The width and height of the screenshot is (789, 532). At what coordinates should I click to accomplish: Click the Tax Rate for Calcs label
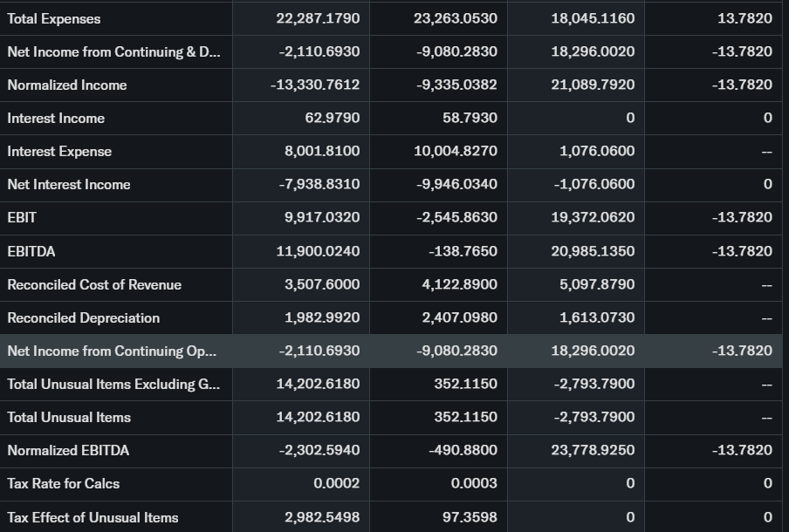click(64, 483)
